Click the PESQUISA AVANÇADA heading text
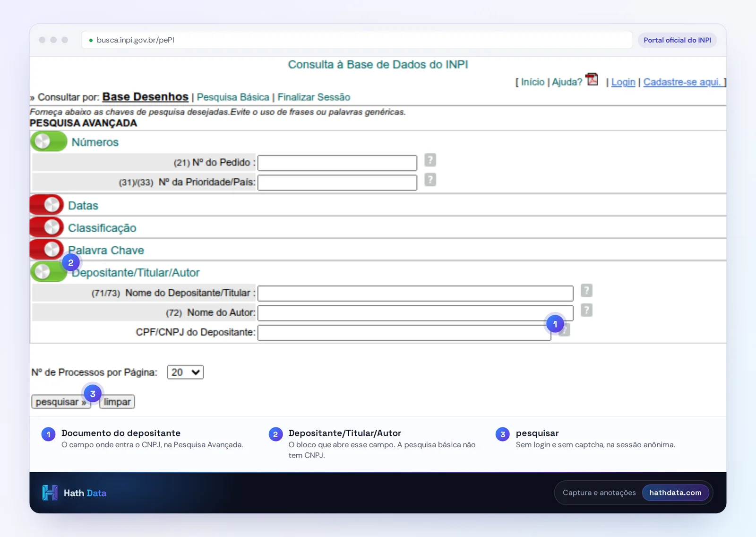The image size is (756, 537). [x=83, y=123]
